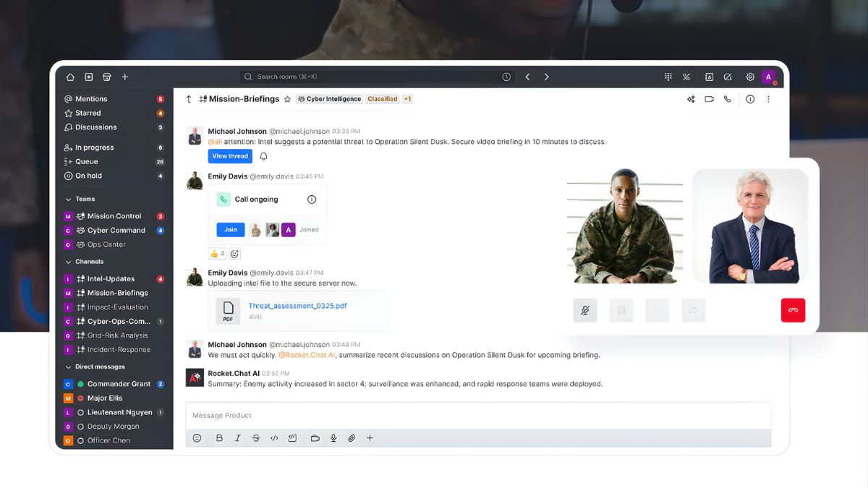Toggle bold formatting in message composer

[x=220, y=438]
